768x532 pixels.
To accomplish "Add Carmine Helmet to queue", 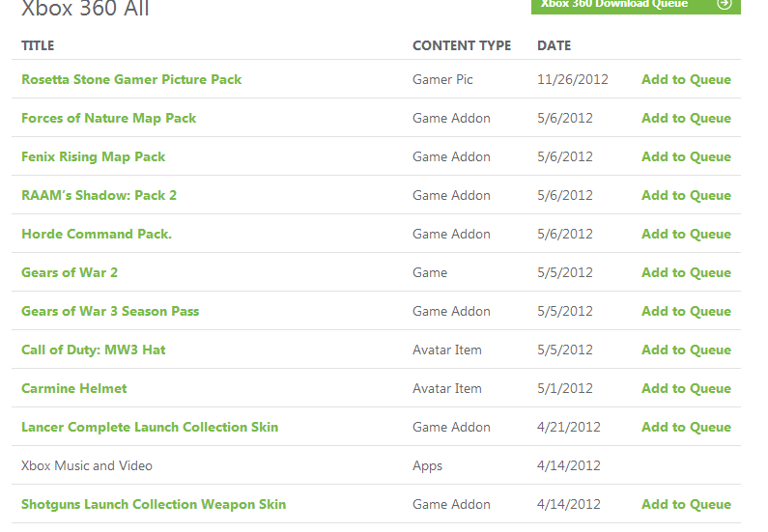I will 686,388.
